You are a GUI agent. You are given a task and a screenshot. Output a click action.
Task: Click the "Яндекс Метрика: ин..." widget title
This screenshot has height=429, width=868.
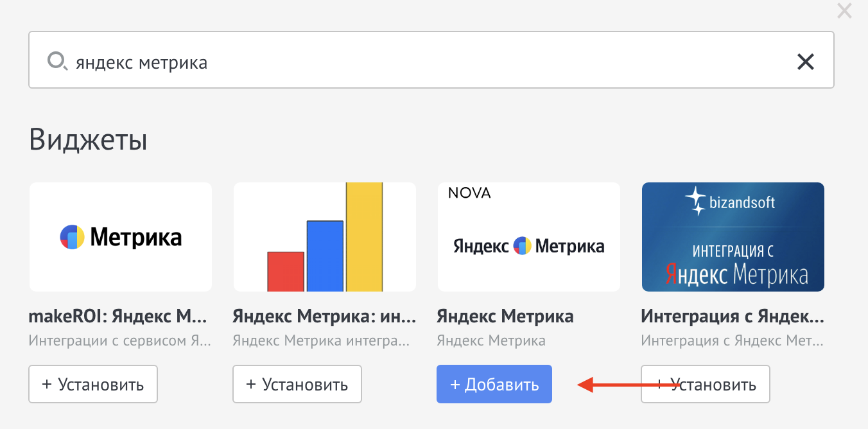(324, 317)
